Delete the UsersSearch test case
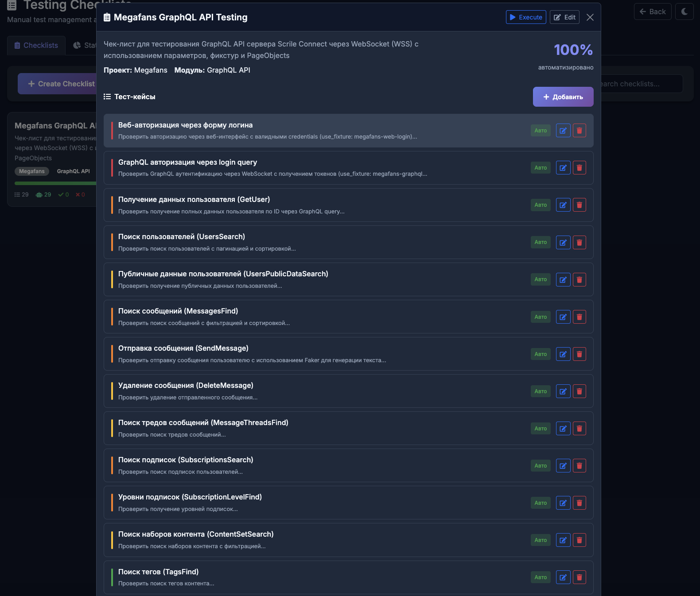The image size is (700, 596). click(x=579, y=242)
